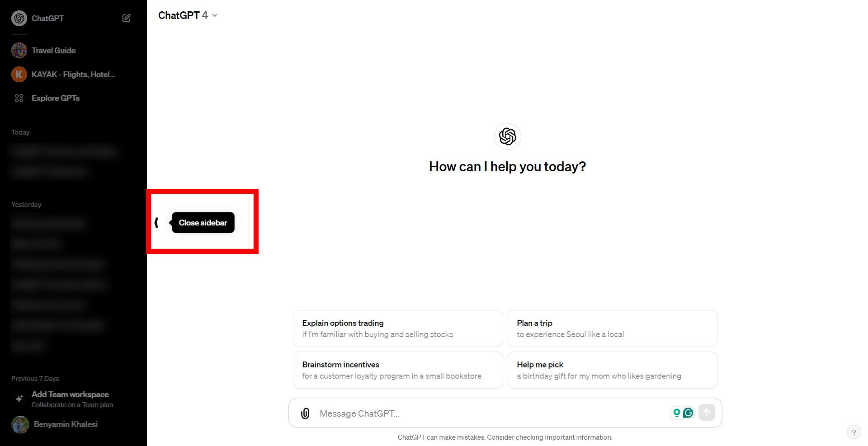
Task: Click the send message arrow button
Action: [707, 413]
